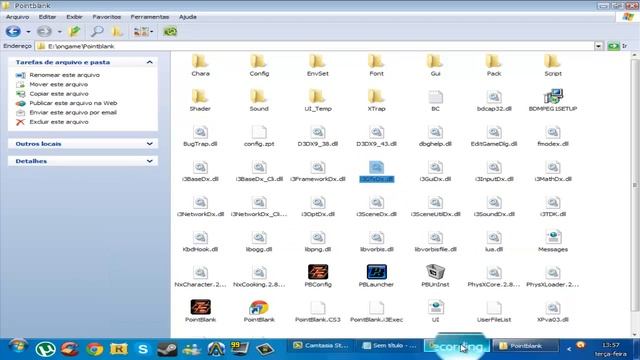Select the KbdHook.dll file

200,241
